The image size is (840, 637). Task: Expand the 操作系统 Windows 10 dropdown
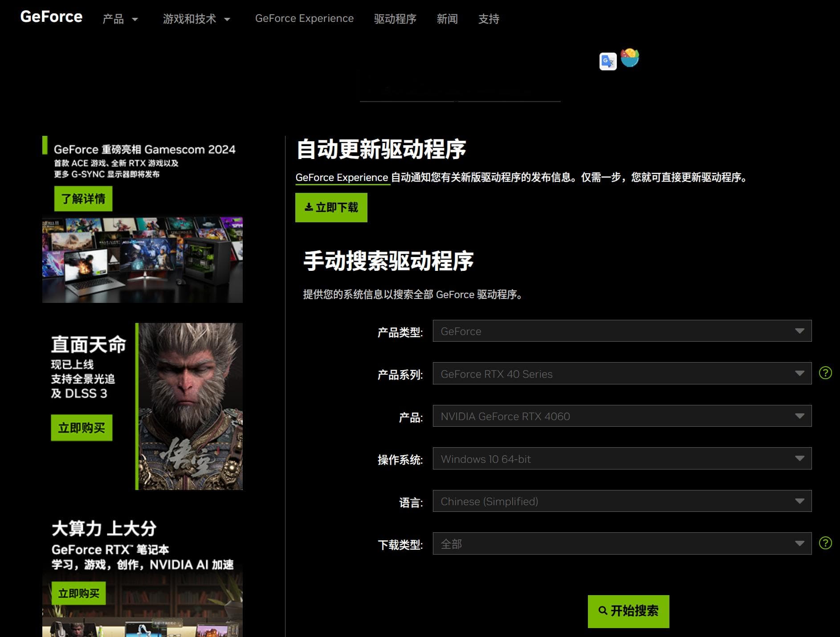pos(622,458)
